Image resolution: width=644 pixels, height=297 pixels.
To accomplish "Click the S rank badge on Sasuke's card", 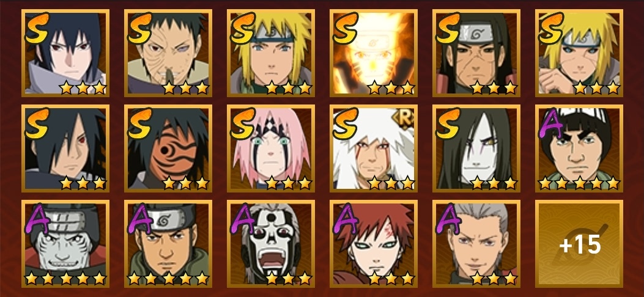I will coord(37,28).
